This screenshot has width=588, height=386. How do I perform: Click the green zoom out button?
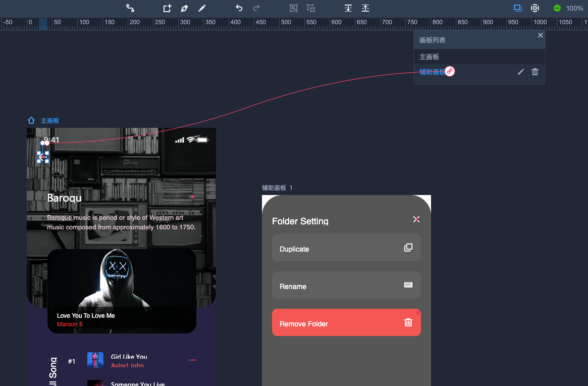pos(557,8)
